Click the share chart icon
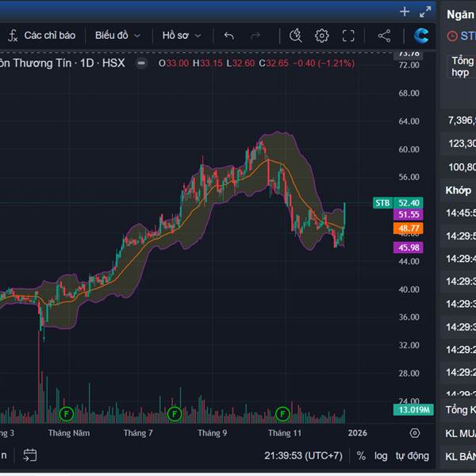 (384, 36)
